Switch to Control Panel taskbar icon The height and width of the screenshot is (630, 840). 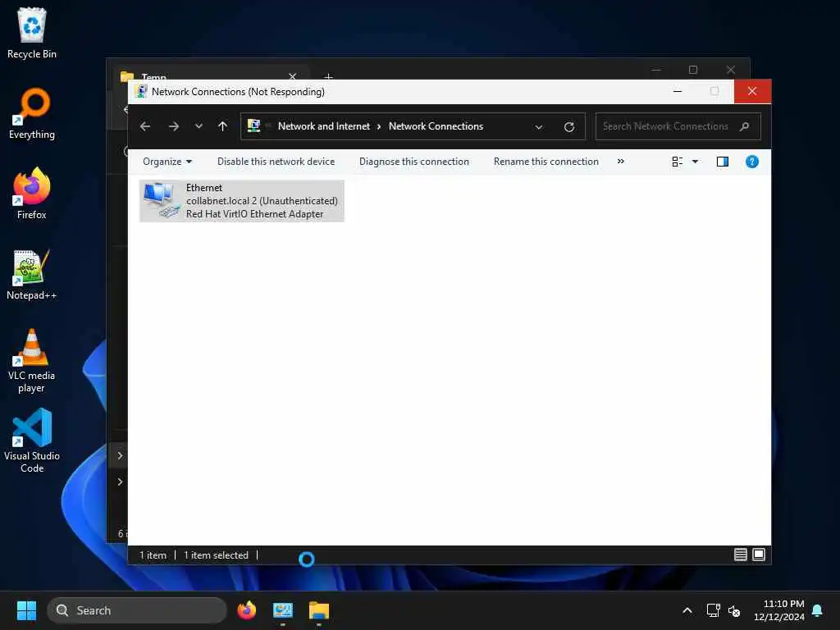tap(283, 610)
